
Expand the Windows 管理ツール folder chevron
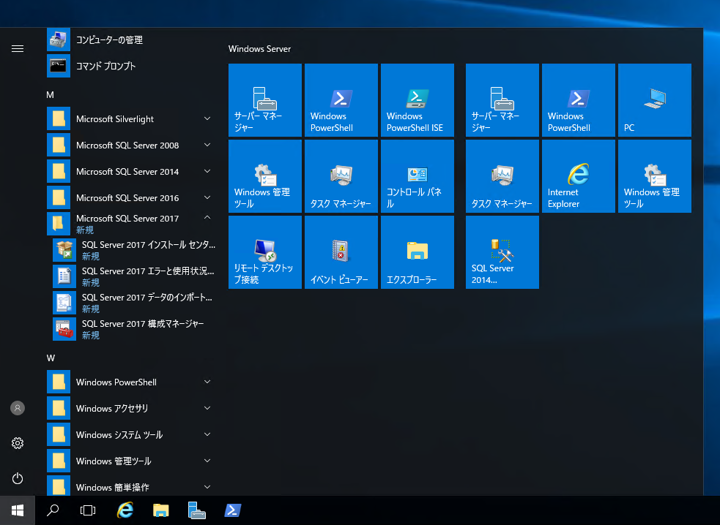(207, 461)
